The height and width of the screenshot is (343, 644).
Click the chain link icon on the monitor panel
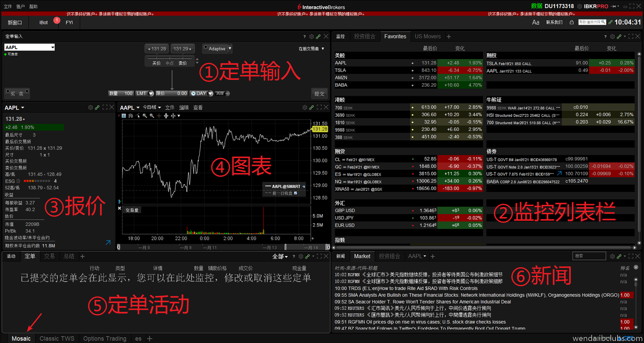[619, 36]
